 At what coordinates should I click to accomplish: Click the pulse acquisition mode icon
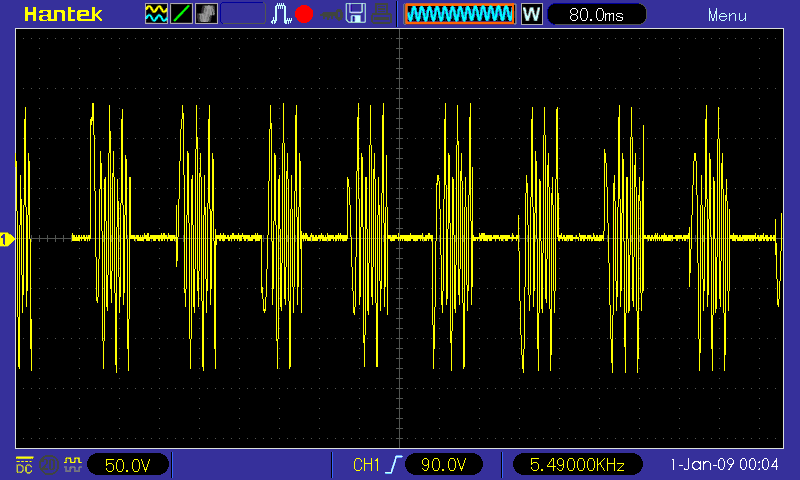tap(281, 14)
